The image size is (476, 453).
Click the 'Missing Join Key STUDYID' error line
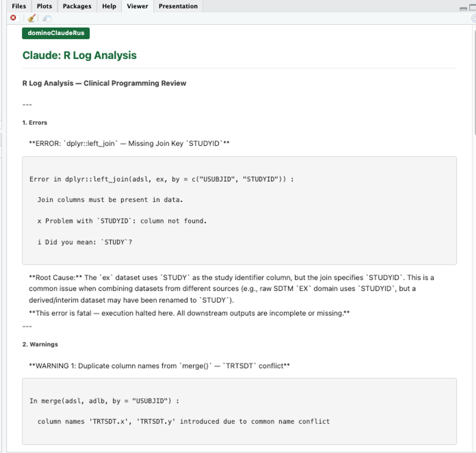coord(129,143)
